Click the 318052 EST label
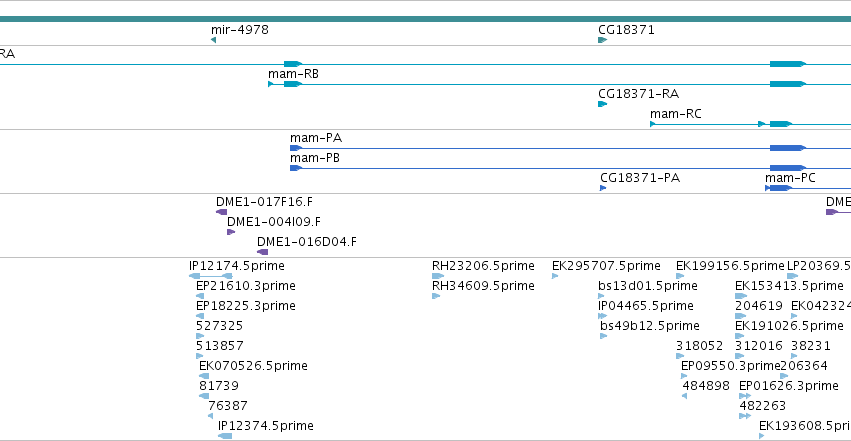The width and height of the screenshot is (851, 441). 700,346
